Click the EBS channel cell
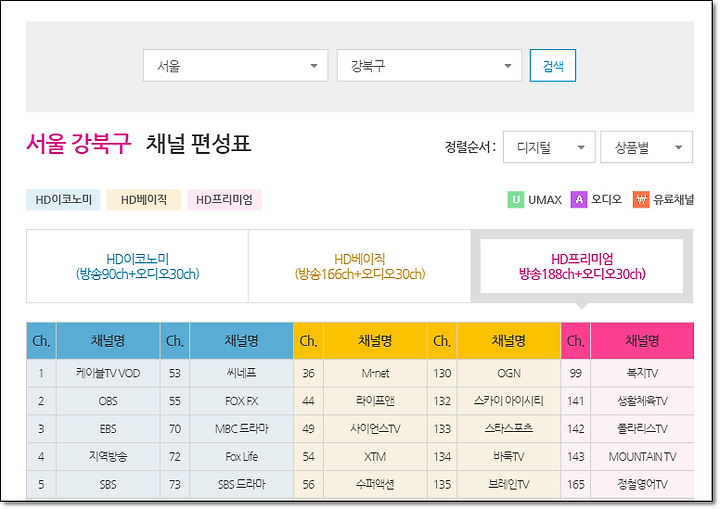 click(x=108, y=429)
